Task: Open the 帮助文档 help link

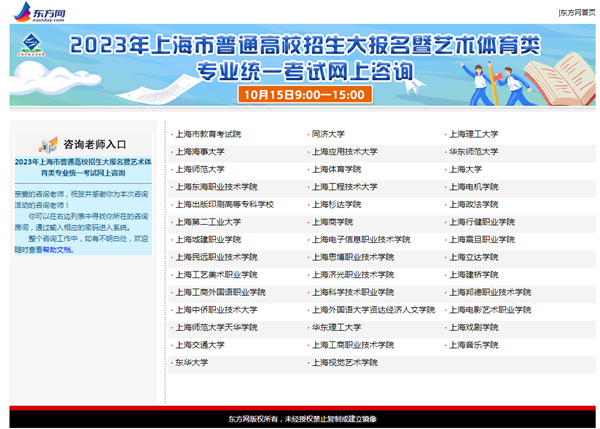Action: (x=57, y=250)
